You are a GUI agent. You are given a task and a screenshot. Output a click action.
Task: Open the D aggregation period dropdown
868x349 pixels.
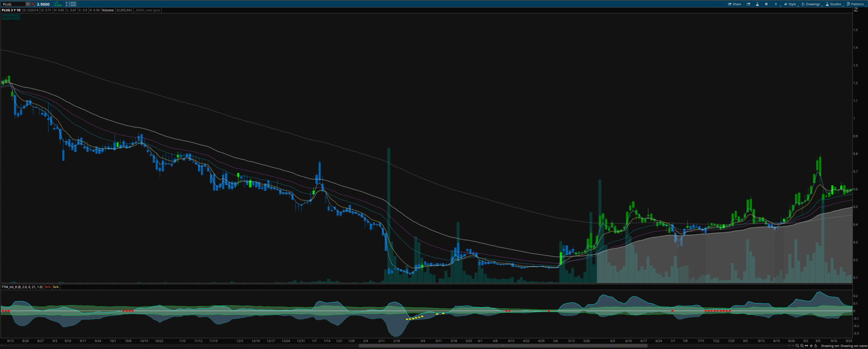click(x=776, y=4)
